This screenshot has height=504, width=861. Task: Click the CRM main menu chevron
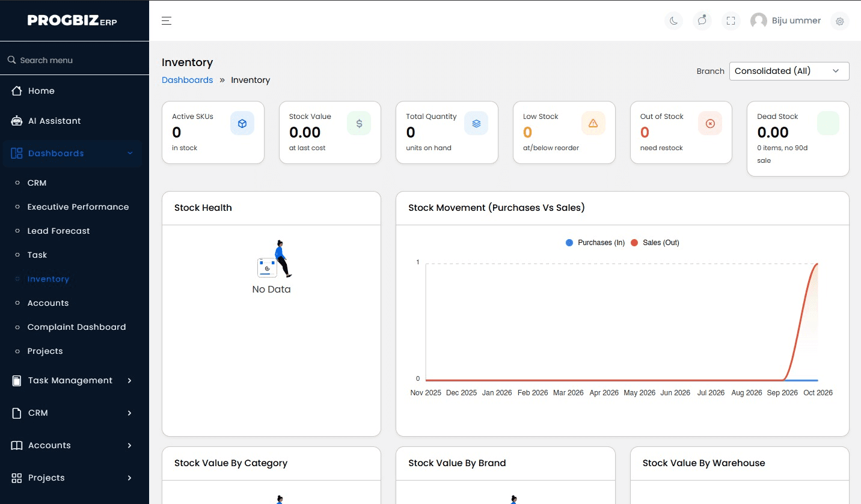tap(130, 413)
